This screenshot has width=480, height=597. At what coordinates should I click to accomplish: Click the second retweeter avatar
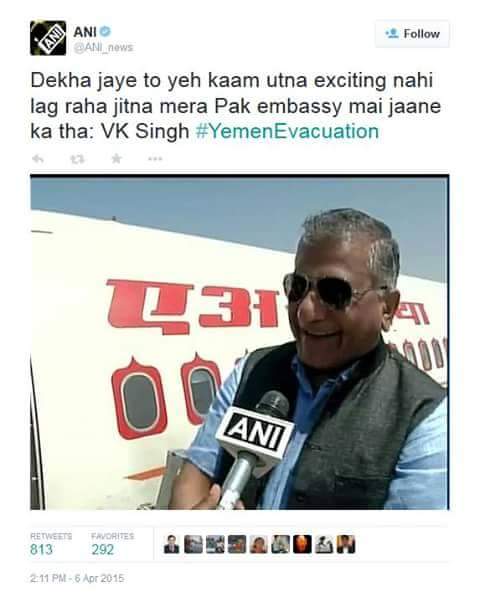(x=193, y=544)
